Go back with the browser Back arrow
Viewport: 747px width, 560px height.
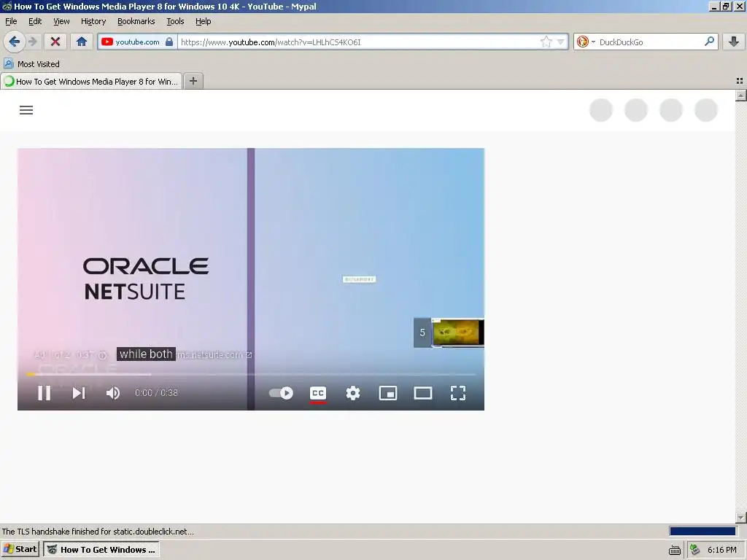tap(15, 42)
